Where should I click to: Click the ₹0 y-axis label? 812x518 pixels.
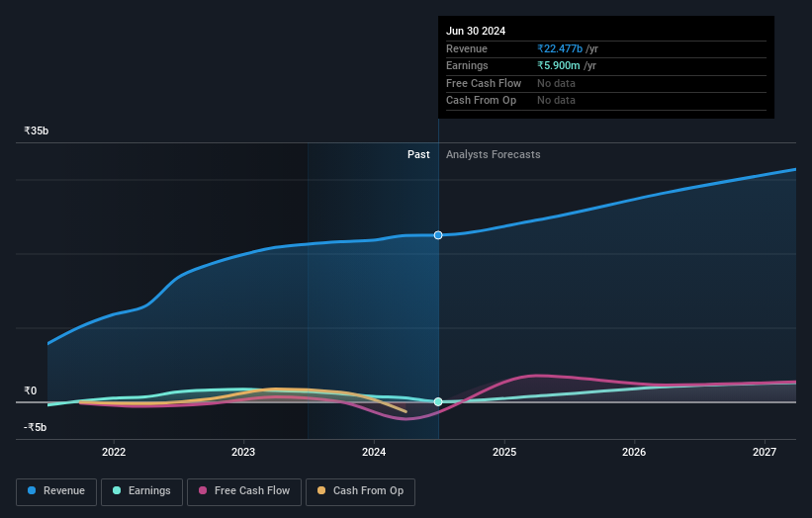pos(31,390)
